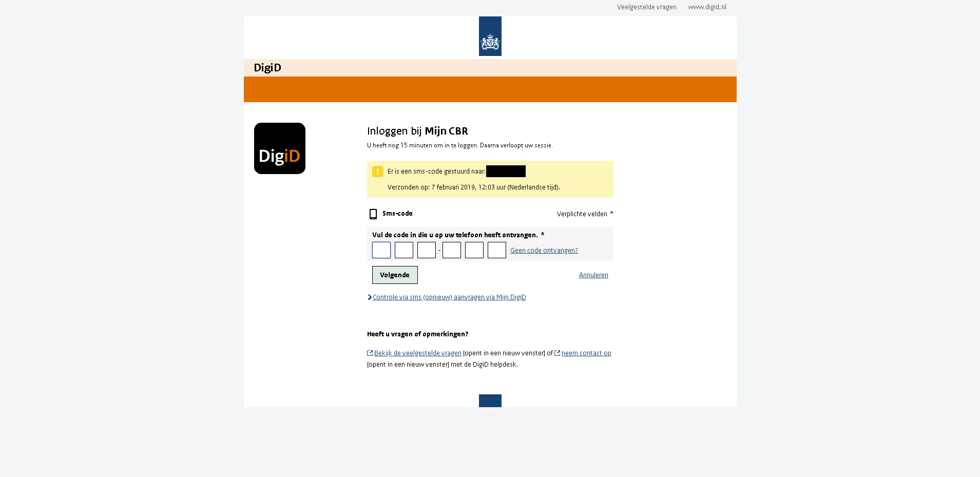Open the neem contact op link
Screen dimensions: 980x477
click(586, 353)
